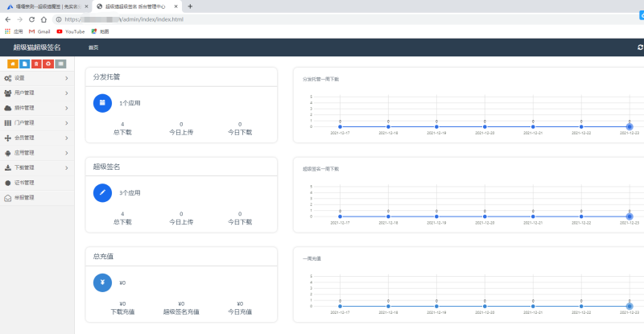This screenshot has width=644, height=334.
Task: Switch to the first browser tab
Action: coord(46,6)
